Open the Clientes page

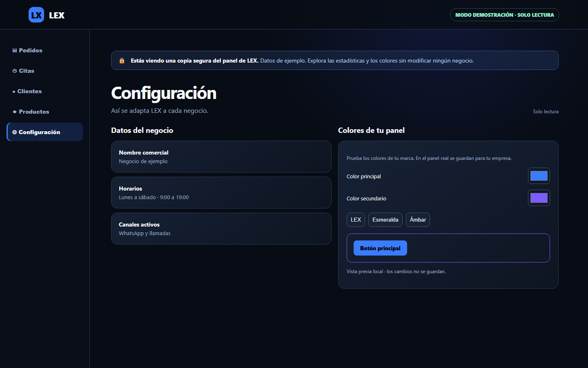click(x=45, y=91)
